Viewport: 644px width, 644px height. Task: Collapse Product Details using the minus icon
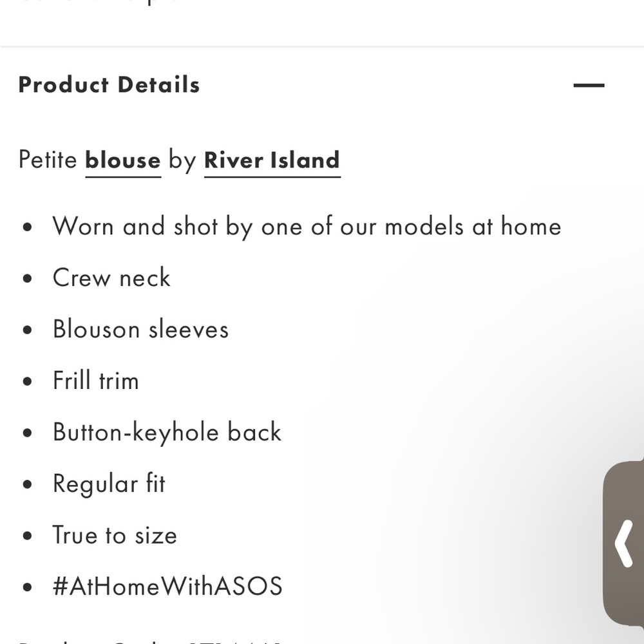pos(589,85)
